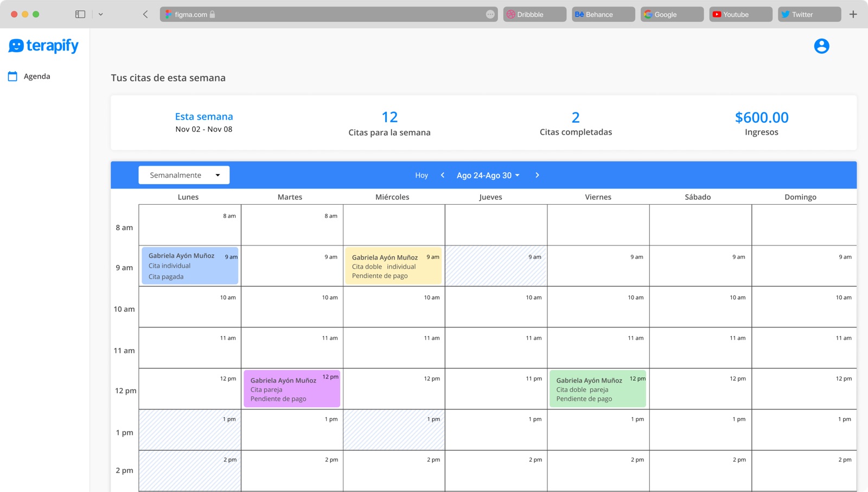Click the figma.com address field
The image size is (868, 492).
tap(329, 14)
